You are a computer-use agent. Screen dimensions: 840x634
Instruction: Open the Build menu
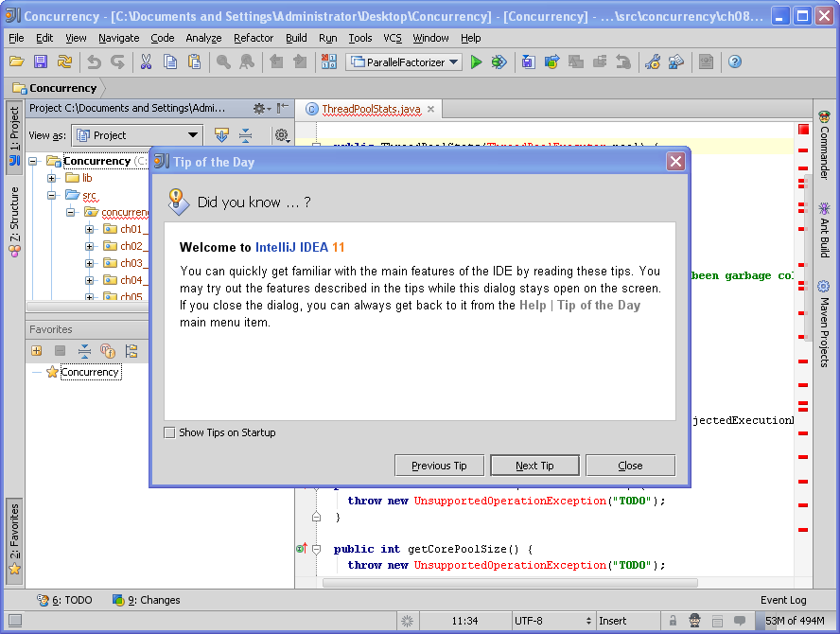(x=296, y=38)
